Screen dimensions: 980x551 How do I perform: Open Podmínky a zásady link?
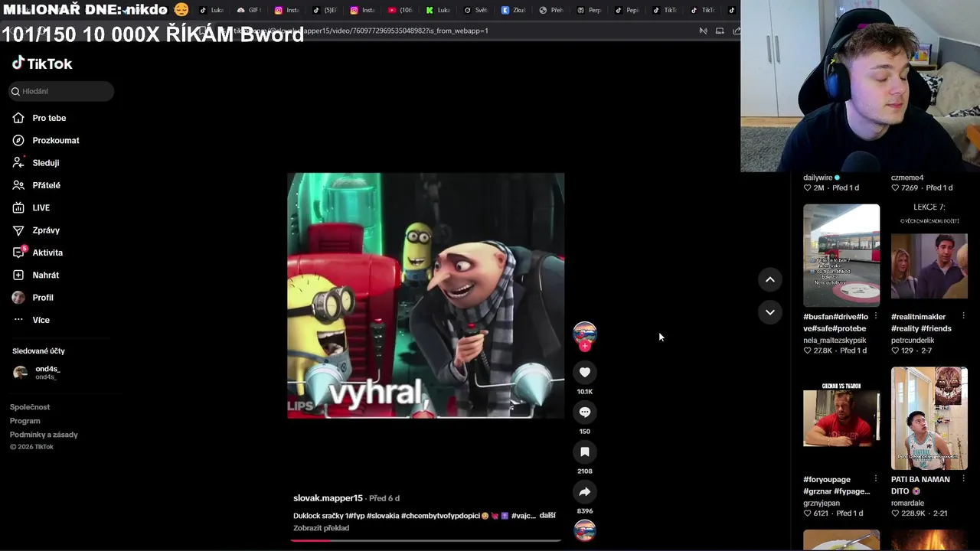[44, 435]
